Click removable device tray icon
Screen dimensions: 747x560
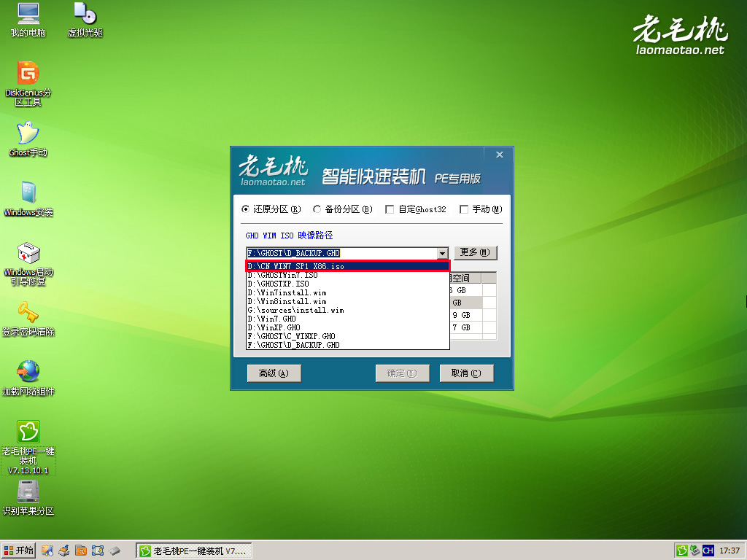pos(695,551)
